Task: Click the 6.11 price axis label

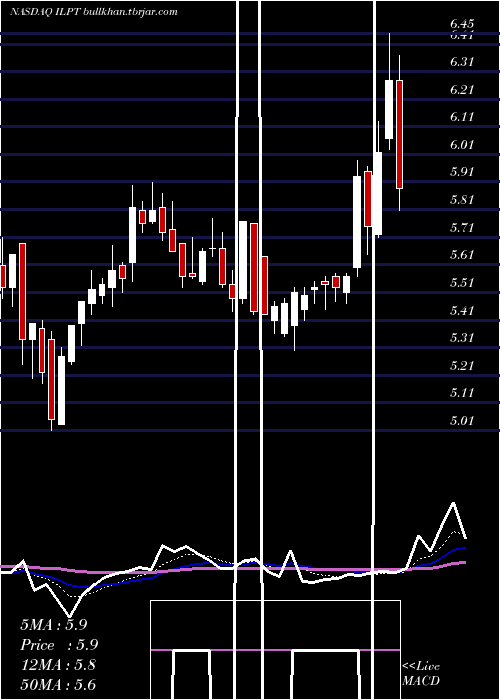Action: [462, 117]
